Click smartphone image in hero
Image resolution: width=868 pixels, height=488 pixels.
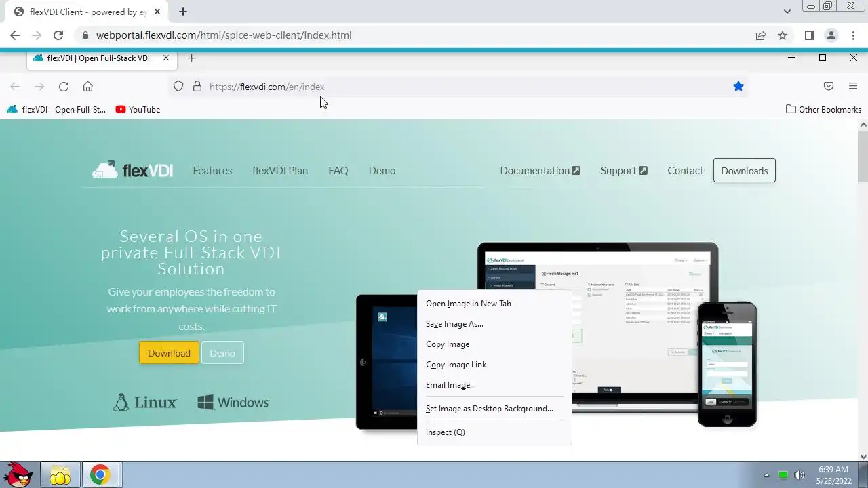727,365
